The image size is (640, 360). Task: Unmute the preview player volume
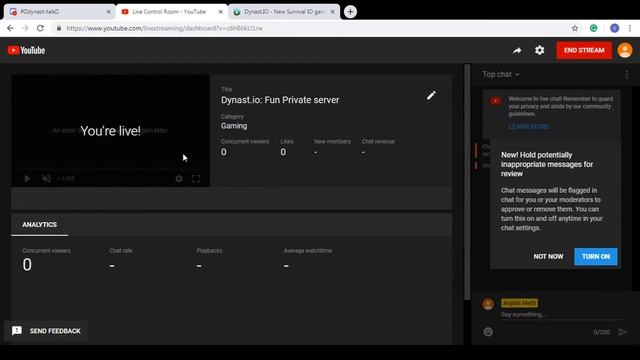46,179
